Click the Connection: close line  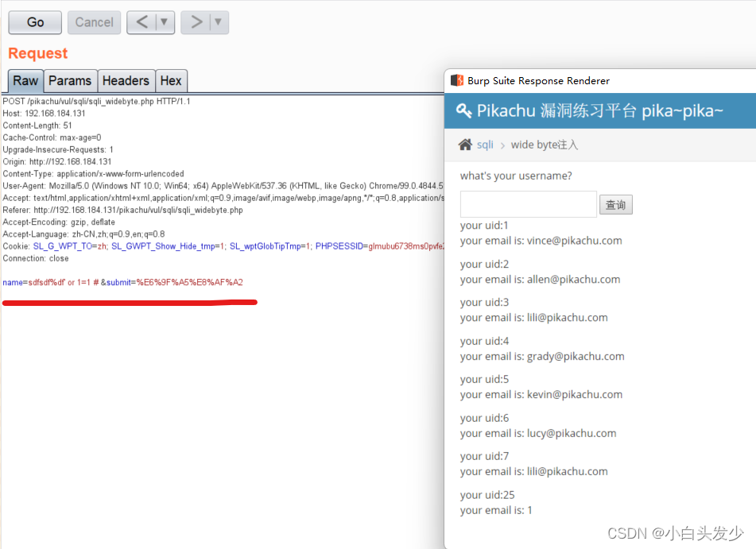36,258
